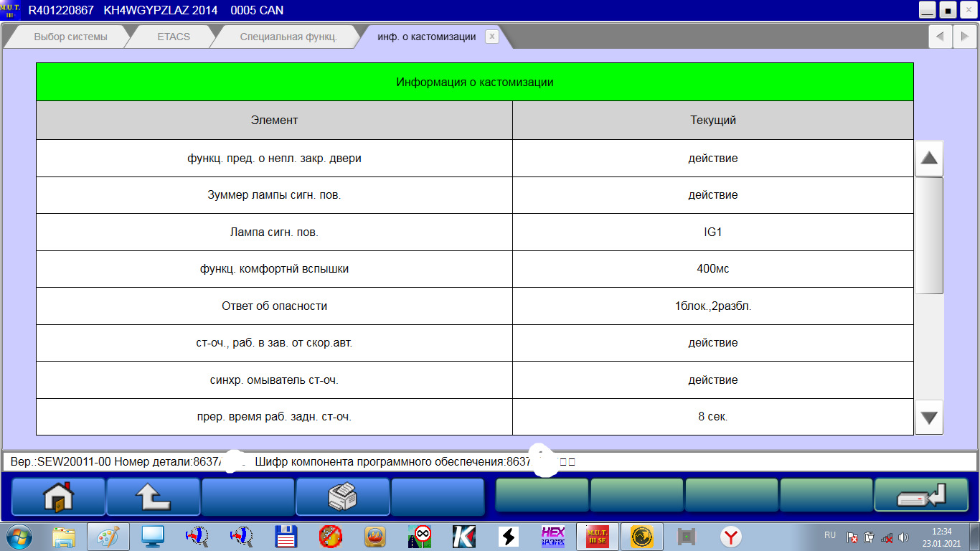The width and height of the screenshot is (980, 551).
Task: Click the up-arrow back button
Action: coord(153,496)
